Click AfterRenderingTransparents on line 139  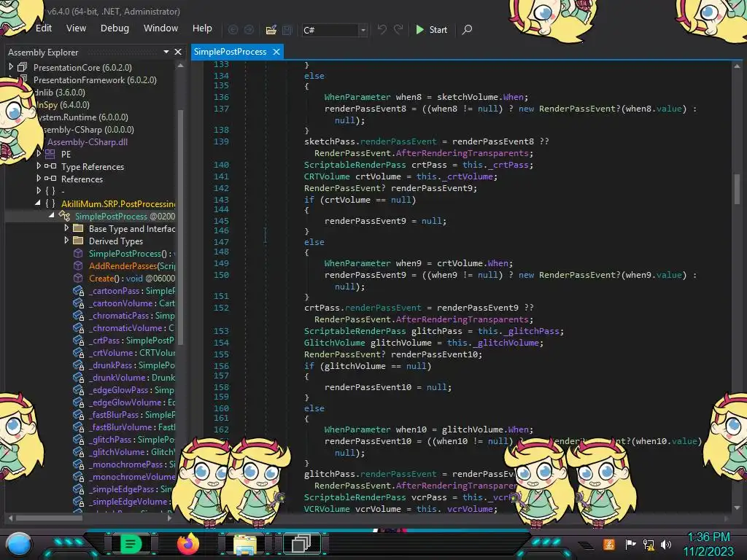462,153
